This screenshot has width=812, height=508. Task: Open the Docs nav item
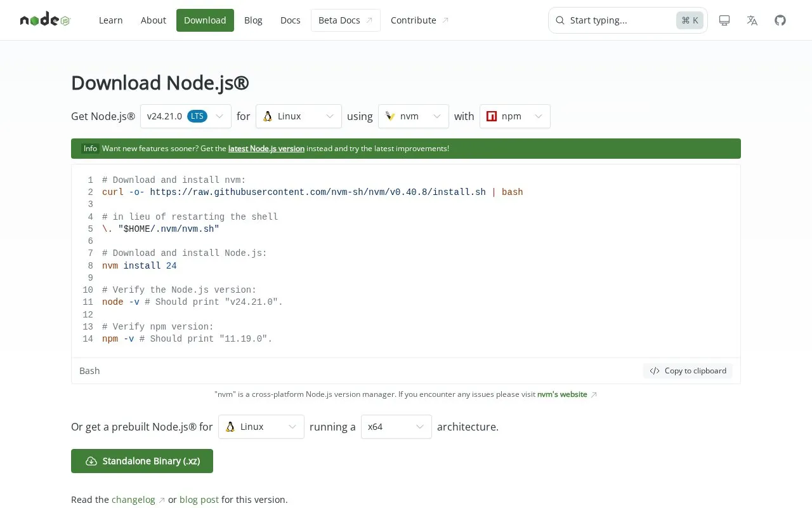291,20
